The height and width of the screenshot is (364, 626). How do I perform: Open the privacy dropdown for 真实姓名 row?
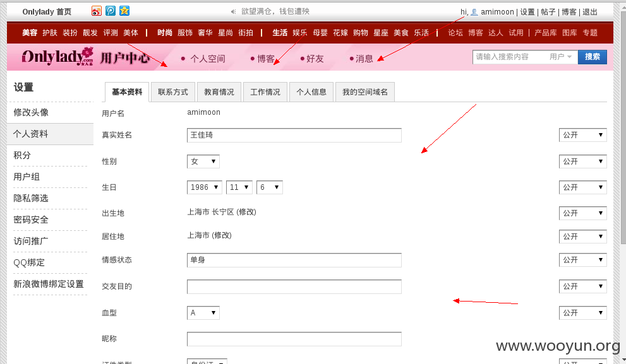582,135
